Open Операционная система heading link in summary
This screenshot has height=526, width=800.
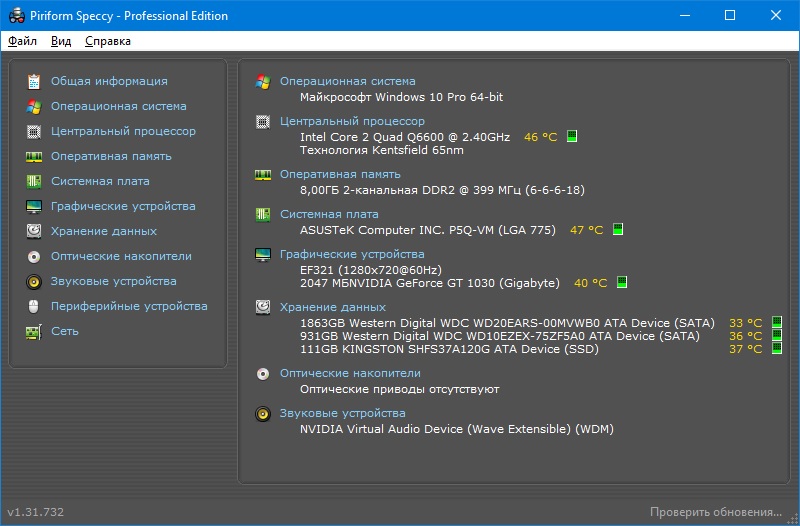(x=347, y=81)
